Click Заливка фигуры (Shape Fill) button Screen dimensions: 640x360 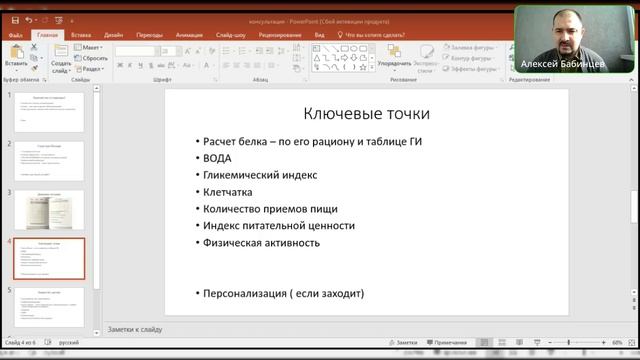point(470,47)
